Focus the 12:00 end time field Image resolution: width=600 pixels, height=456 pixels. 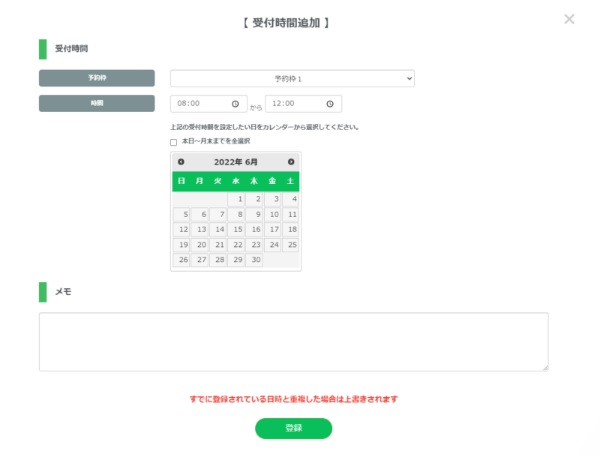[x=303, y=104]
